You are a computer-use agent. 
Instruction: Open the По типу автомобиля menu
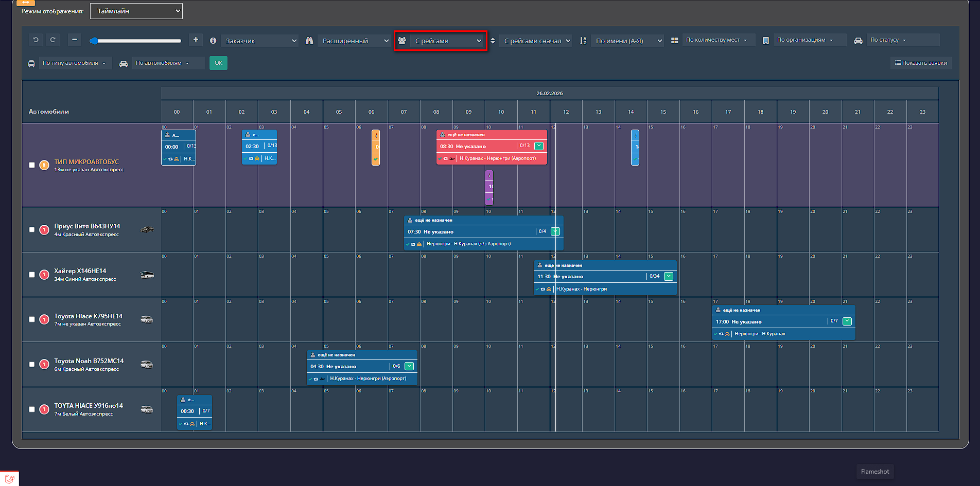pyautogui.click(x=74, y=63)
